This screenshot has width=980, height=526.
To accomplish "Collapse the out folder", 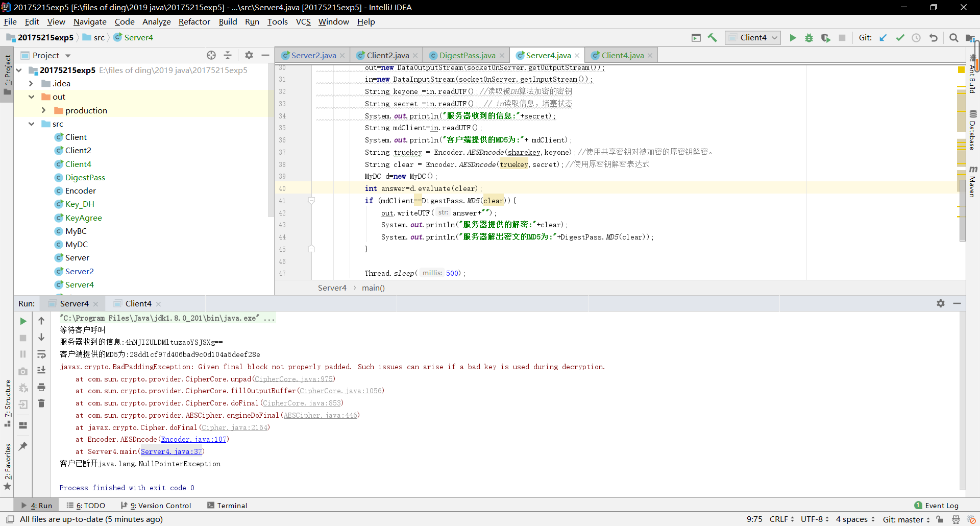I will (31, 97).
